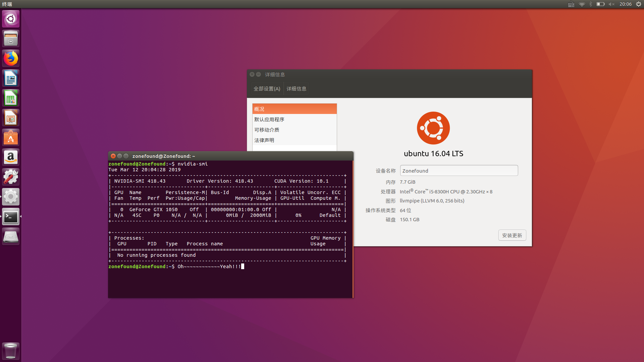Click the Bluetooth status indicator

tap(590, 4)
